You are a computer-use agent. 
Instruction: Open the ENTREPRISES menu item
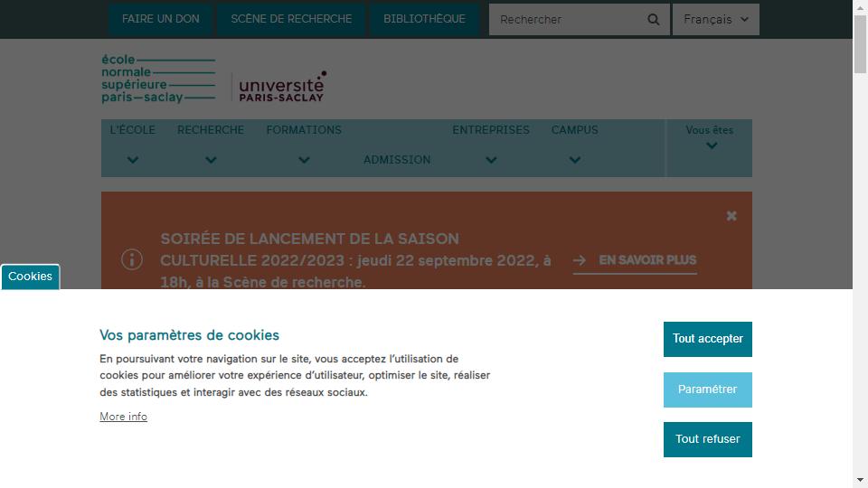(x=491, y=130)
